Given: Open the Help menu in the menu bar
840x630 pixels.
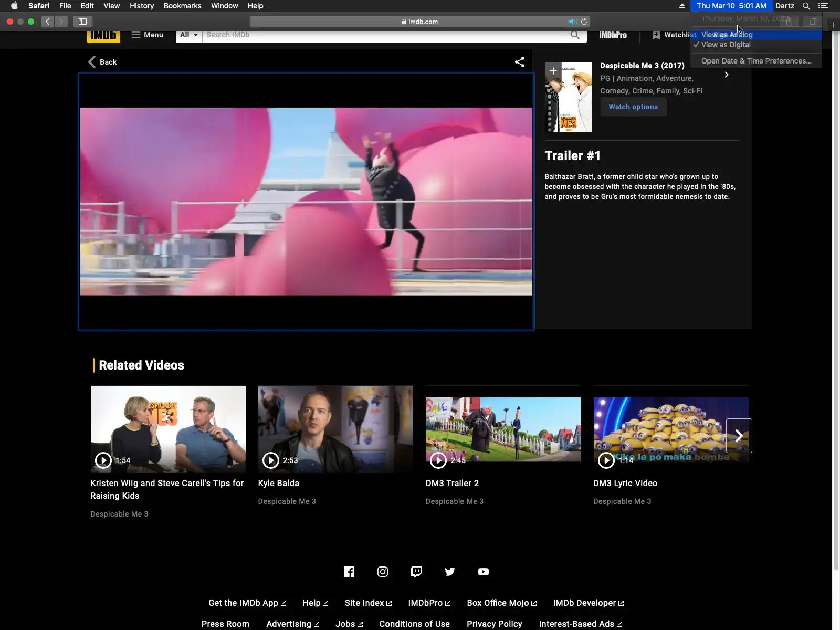Looking at the screenshot, I should pyautogui.click(x=255, y=6).
